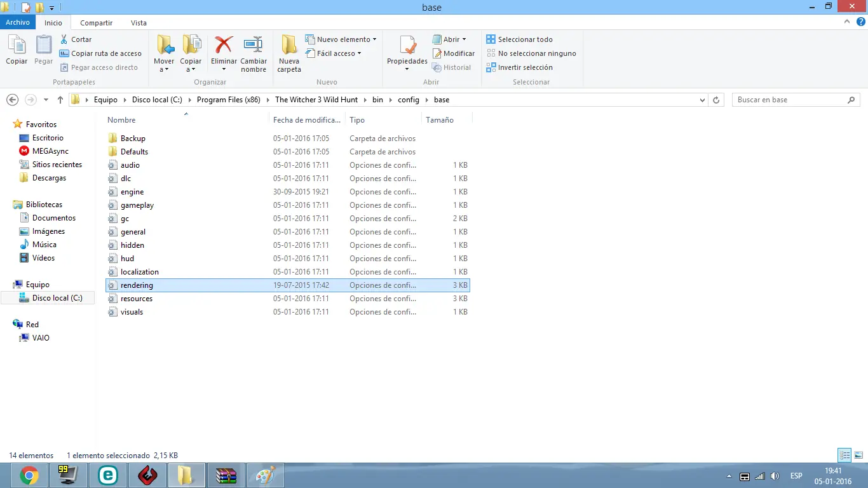
Task: Collapse the ribbon with the chevron
Action: tap(847, 22)
